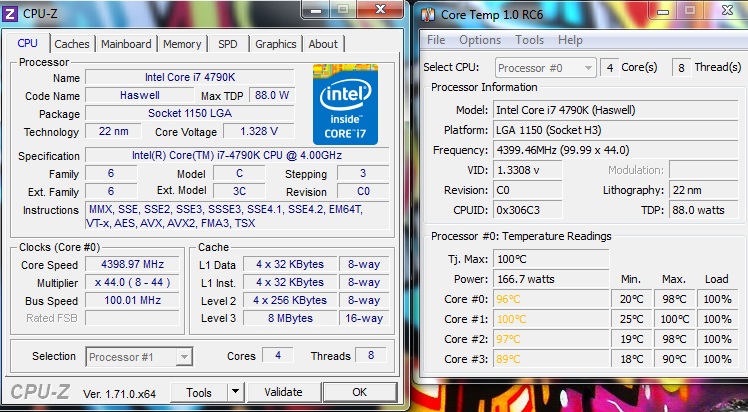This screenshot has height=412, width=748.
Task: Click the Core #2 temperature 97°C
Action: (551, 340)
